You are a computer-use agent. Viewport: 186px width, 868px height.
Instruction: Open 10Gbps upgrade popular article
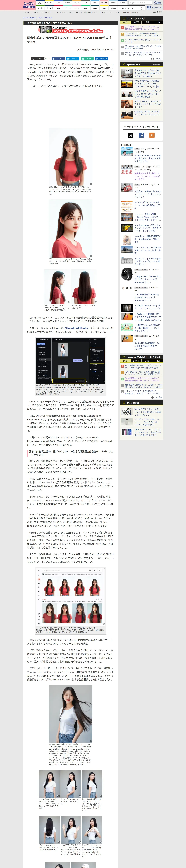[143, 367]
